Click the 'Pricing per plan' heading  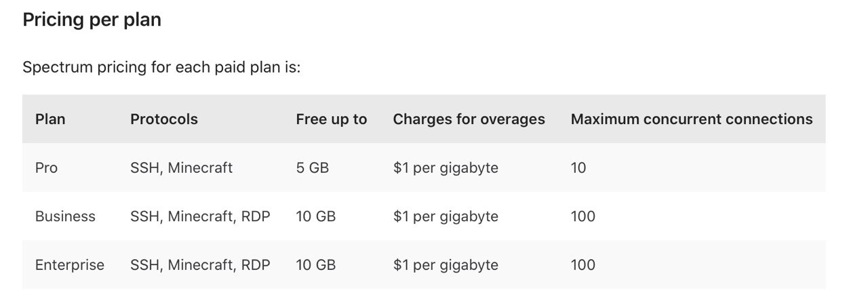tap(92, 20)
